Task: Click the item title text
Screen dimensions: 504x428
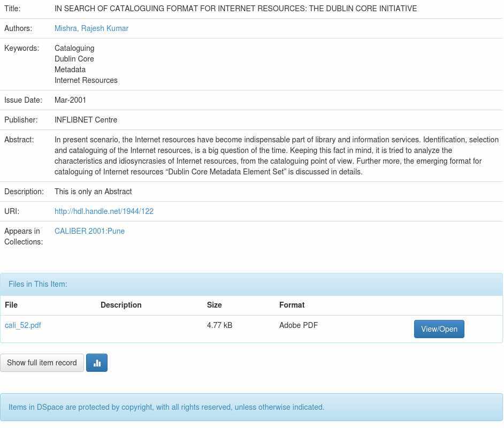Action: 235,9
